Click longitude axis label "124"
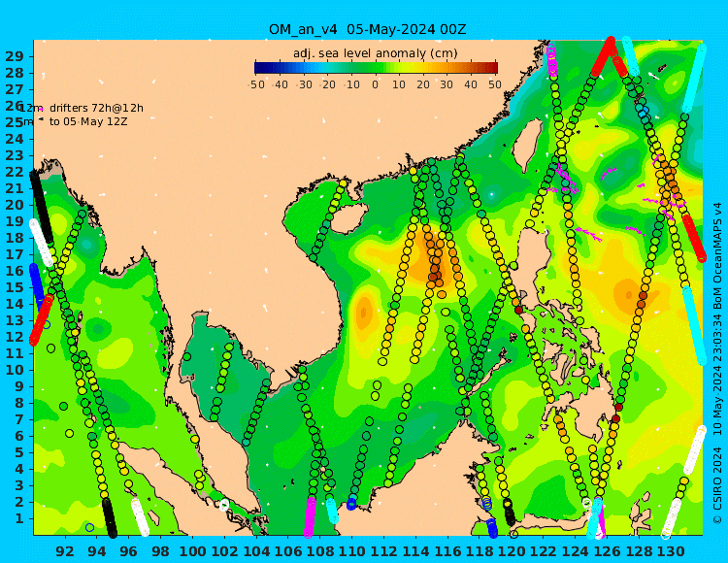 tap(575, 551)
